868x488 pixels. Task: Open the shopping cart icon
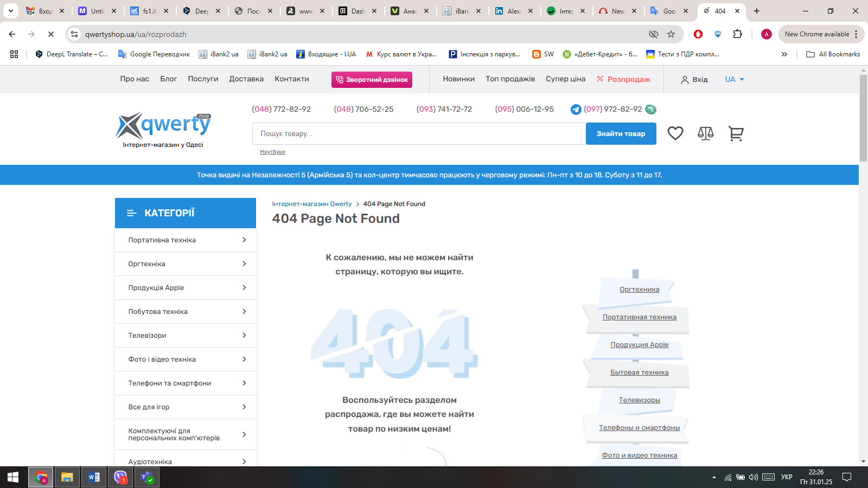pyautogui.click(x=736, y=133)
